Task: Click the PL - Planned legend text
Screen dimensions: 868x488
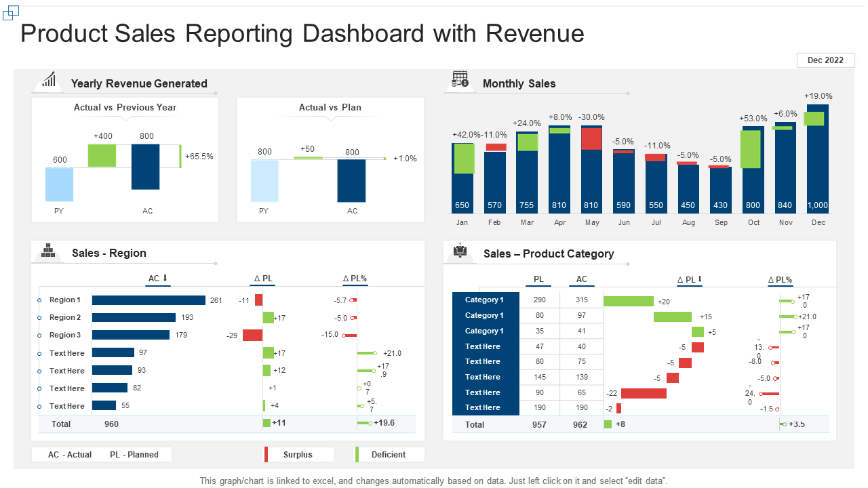Action: pyautogui.click(x=134, y=455)
